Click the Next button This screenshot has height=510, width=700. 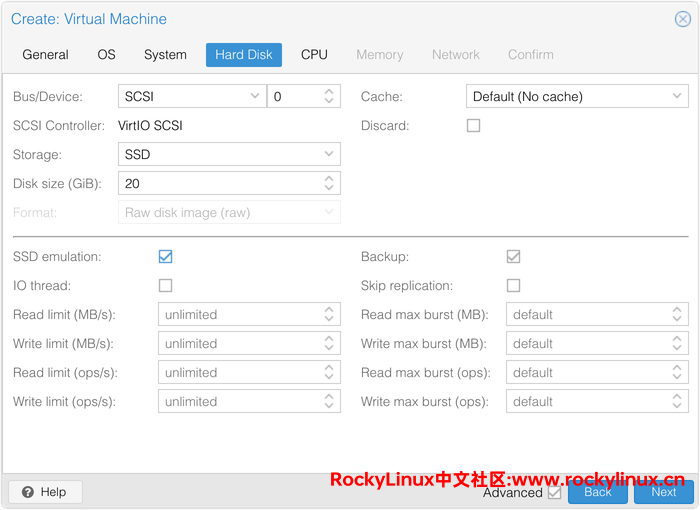(663, 492)
